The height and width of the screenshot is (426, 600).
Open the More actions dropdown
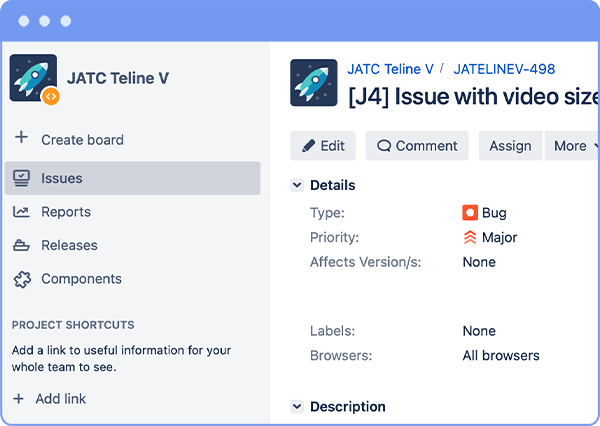pos(572,146)
